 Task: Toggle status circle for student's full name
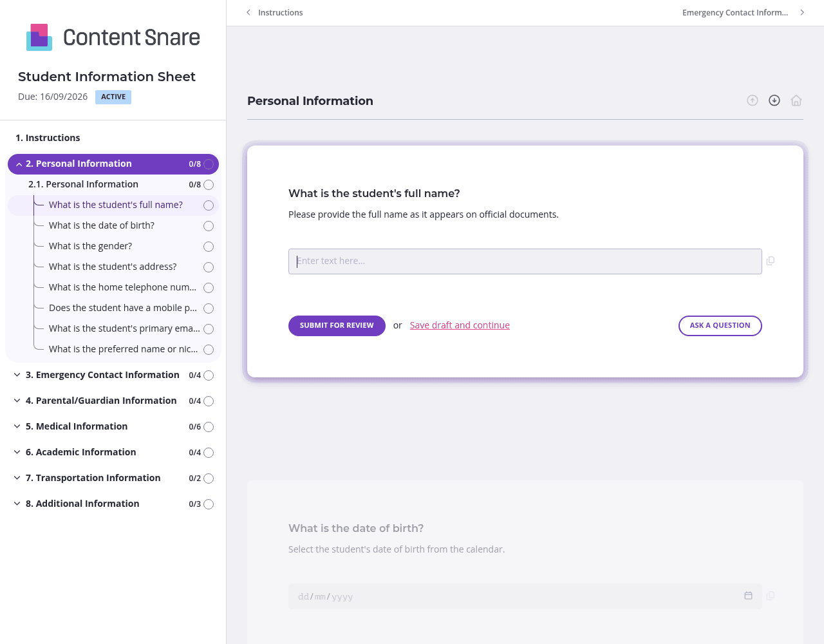209,205
